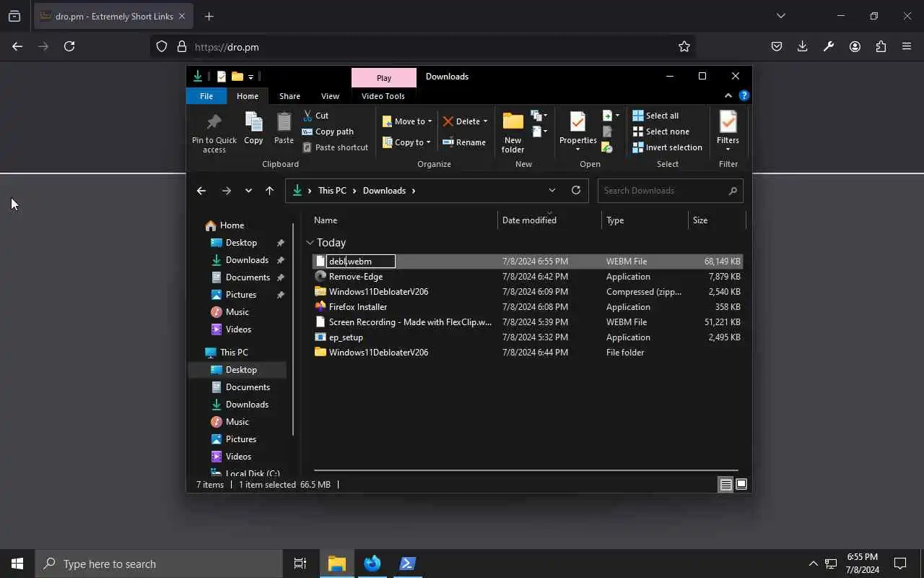Click the quick access Properties toolbar icon

222,77
